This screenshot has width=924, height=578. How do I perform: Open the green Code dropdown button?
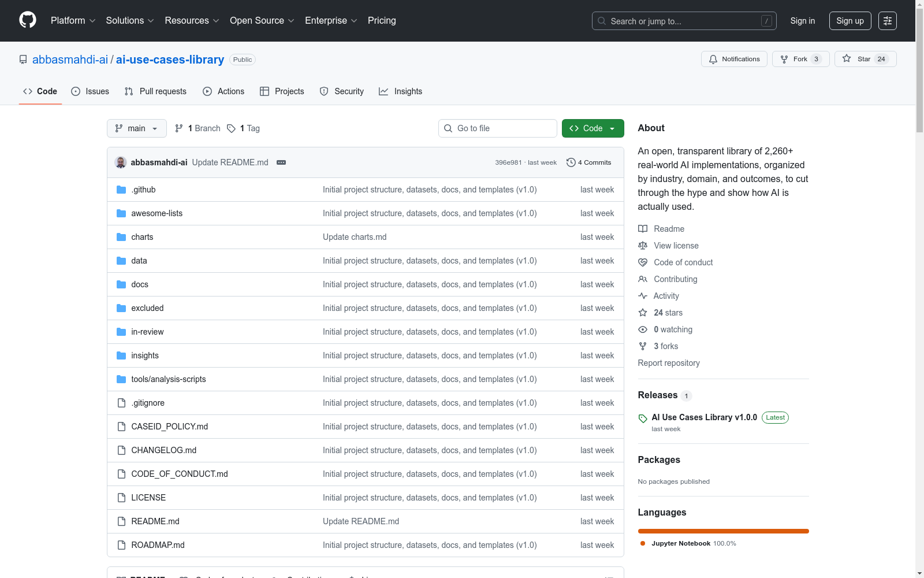593,128
